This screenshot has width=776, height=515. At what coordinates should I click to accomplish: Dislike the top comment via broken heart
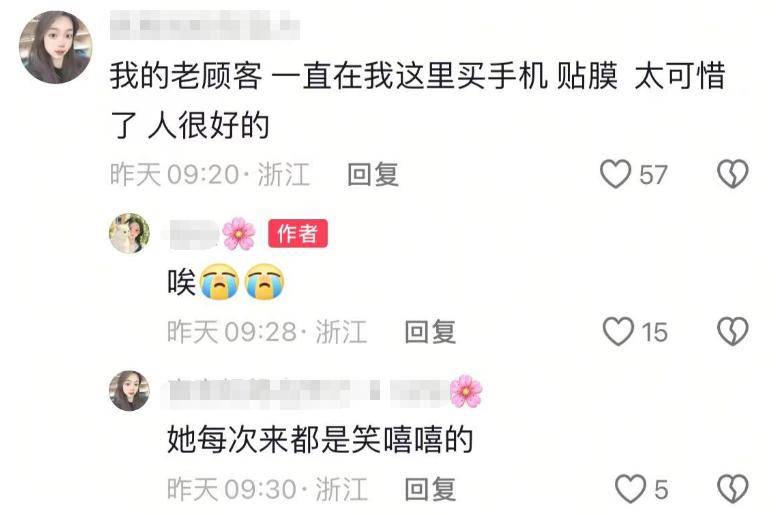(x=733, y=174)
